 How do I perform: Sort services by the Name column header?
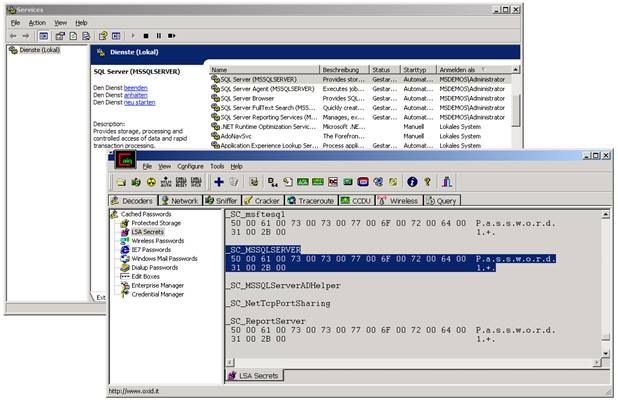(x=264, y=70)
